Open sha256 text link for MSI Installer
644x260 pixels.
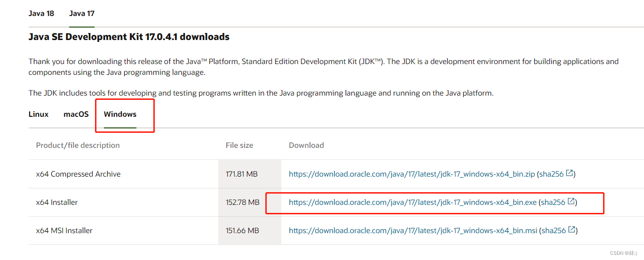pos(554,230)
